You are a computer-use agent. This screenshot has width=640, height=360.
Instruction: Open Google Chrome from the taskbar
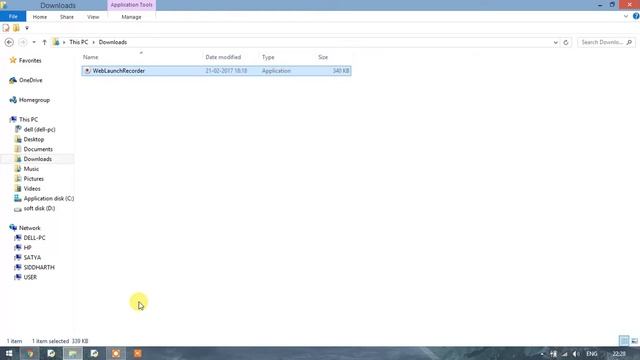[x=30, y=353]
